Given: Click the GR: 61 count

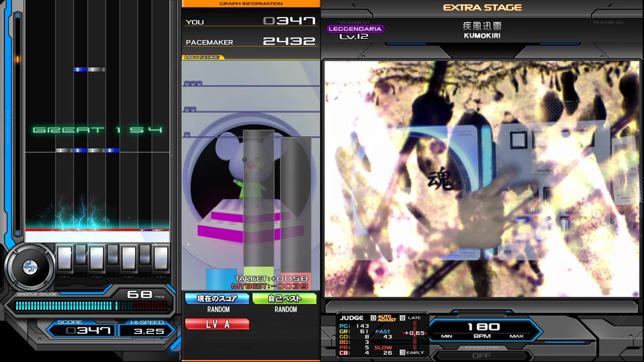Looking at the screenshot, I should point(354,331).
